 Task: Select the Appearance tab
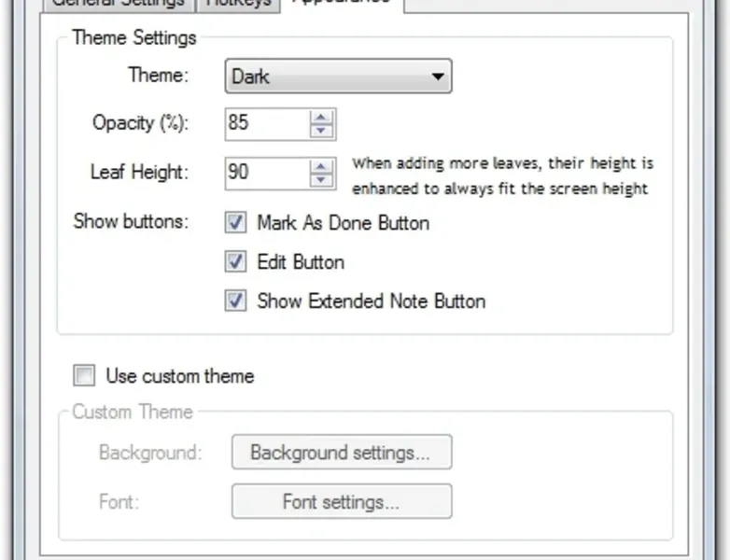coord(341,3)
